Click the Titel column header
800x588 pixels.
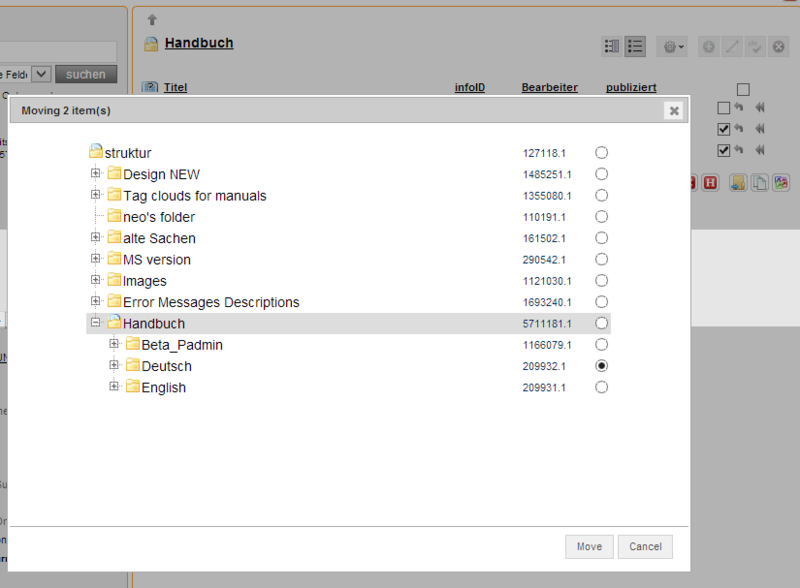175,87
